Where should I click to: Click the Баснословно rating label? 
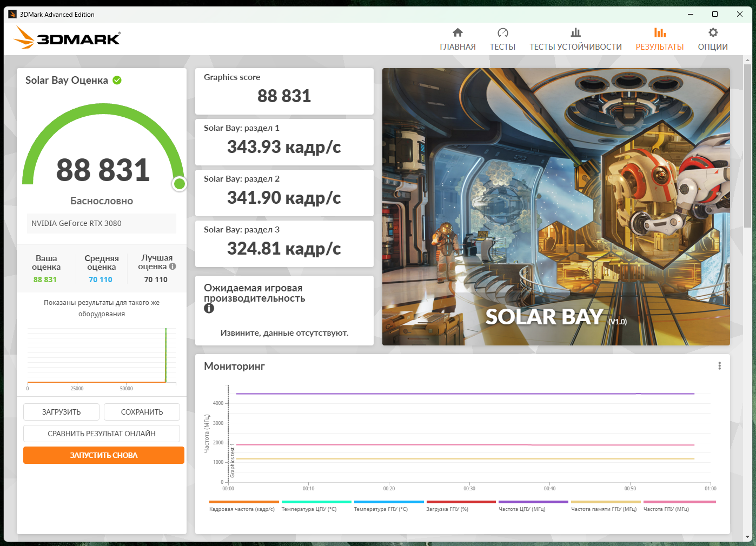click(x=102, y=201)
